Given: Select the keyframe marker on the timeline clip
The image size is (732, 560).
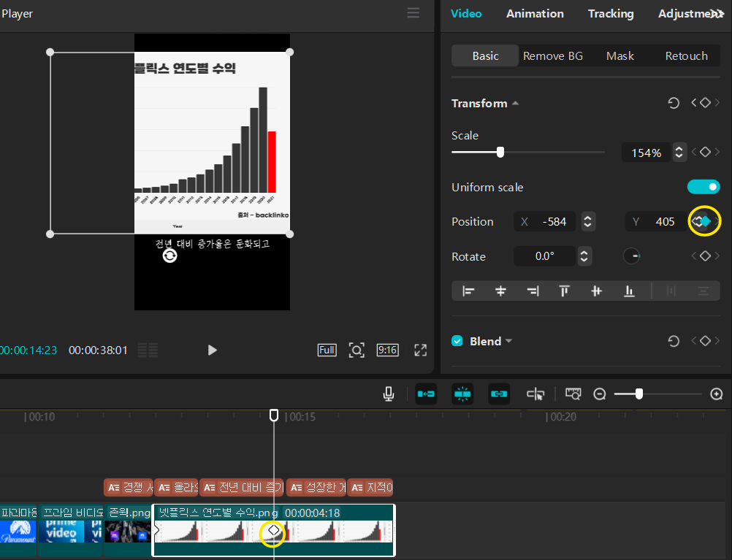Looking at the screenshot, I should (273, 530).
